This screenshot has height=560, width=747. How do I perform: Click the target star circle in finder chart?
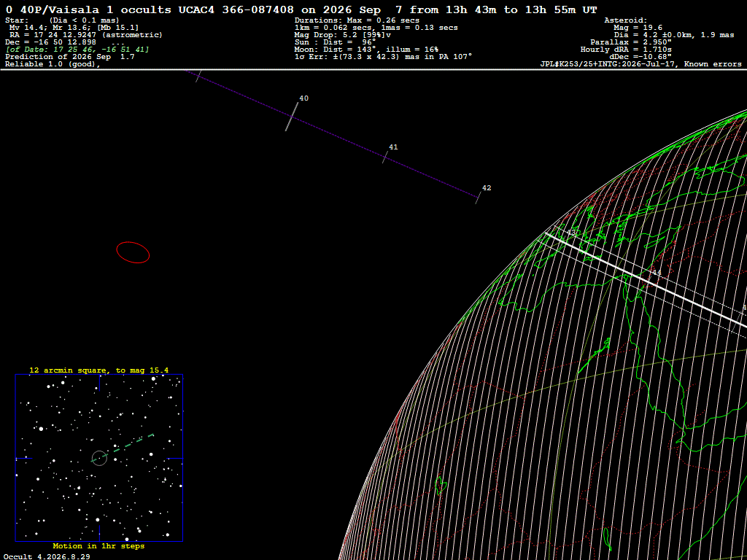99,458
